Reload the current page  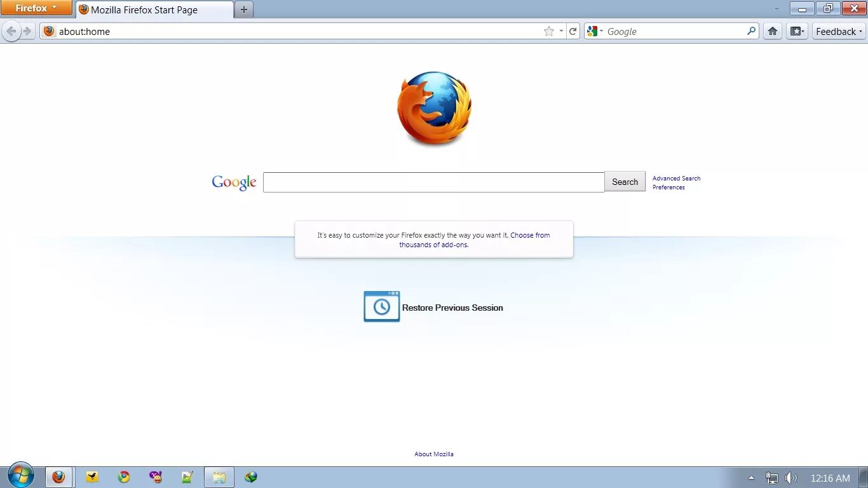pyautogui.click(x=573, y=31)
